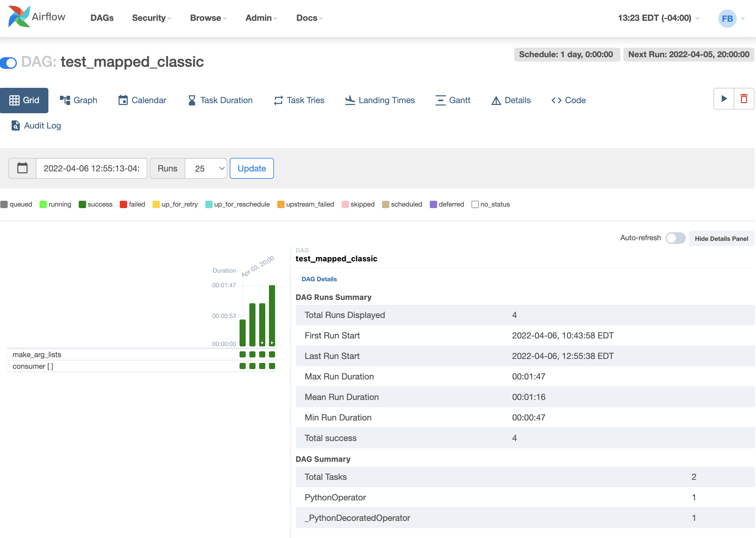Image resolution: width=756 pixels, height=538 pixels.
Task: Switch to the Code tab
Action: [568, 100]
